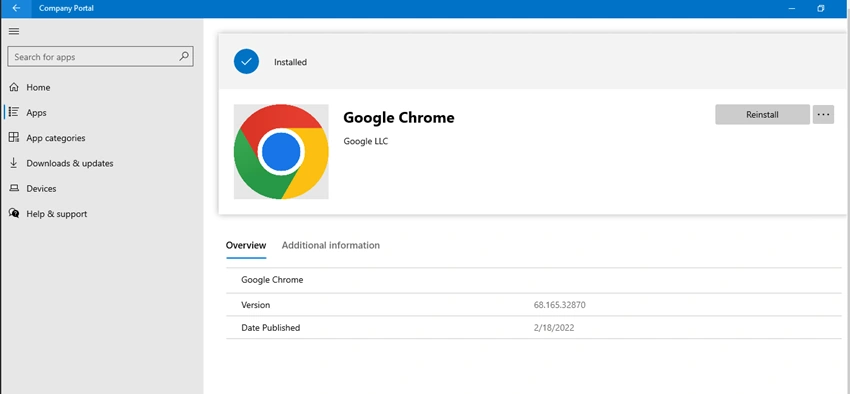The height and width of the screenshot is (394, 850).
Task: Click the date 2/18/2022
Action: (x=554, y=327)
